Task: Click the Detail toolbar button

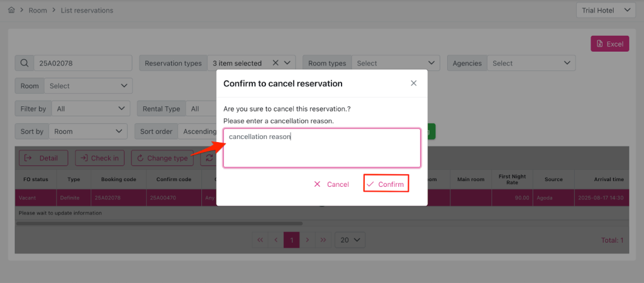Action: [43, 158]
